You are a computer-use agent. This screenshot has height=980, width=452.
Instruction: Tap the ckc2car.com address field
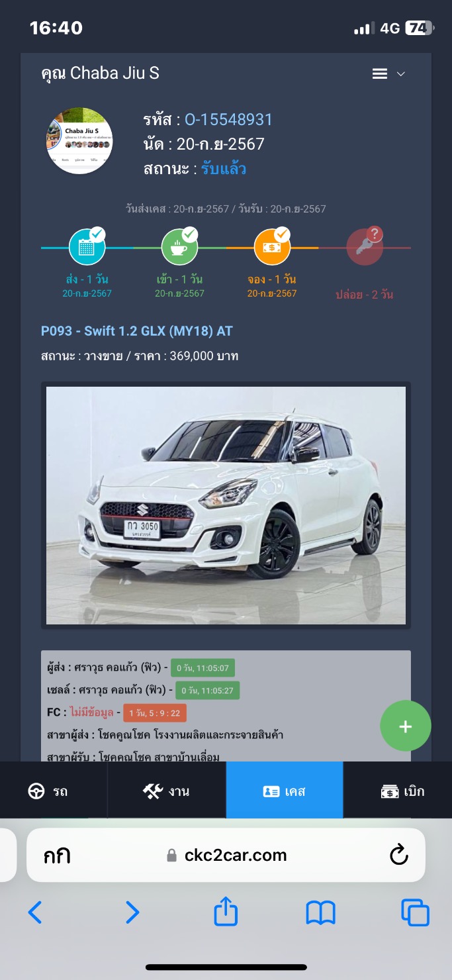pyautogui.click(x=226, y=855)
